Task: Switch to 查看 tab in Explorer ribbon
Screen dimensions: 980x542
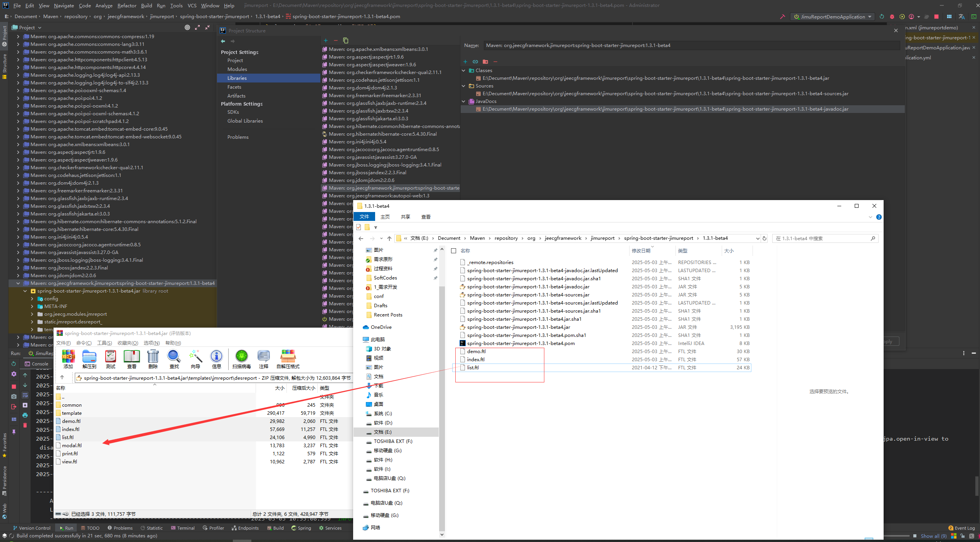Action: pos(426,217)
